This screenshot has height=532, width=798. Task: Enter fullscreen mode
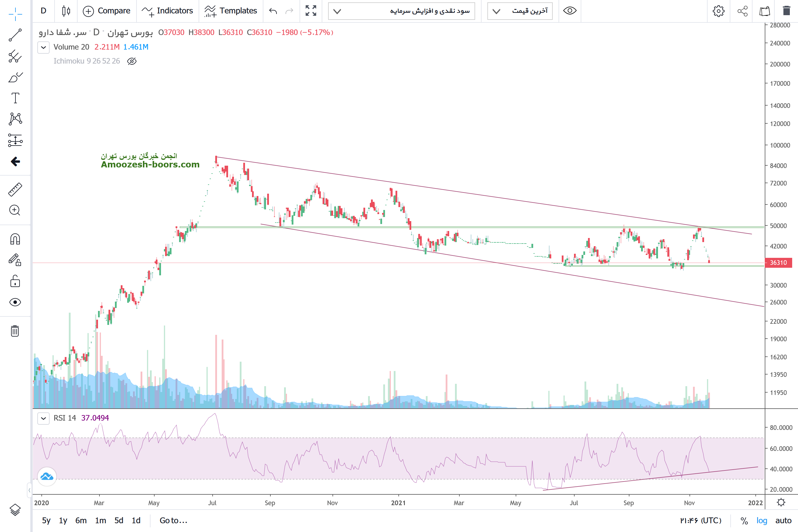tap(310, 11)
